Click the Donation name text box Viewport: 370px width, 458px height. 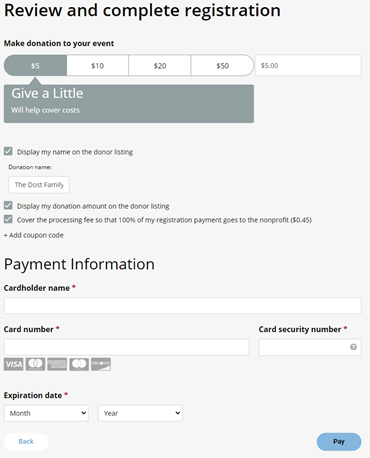point(39,185)
